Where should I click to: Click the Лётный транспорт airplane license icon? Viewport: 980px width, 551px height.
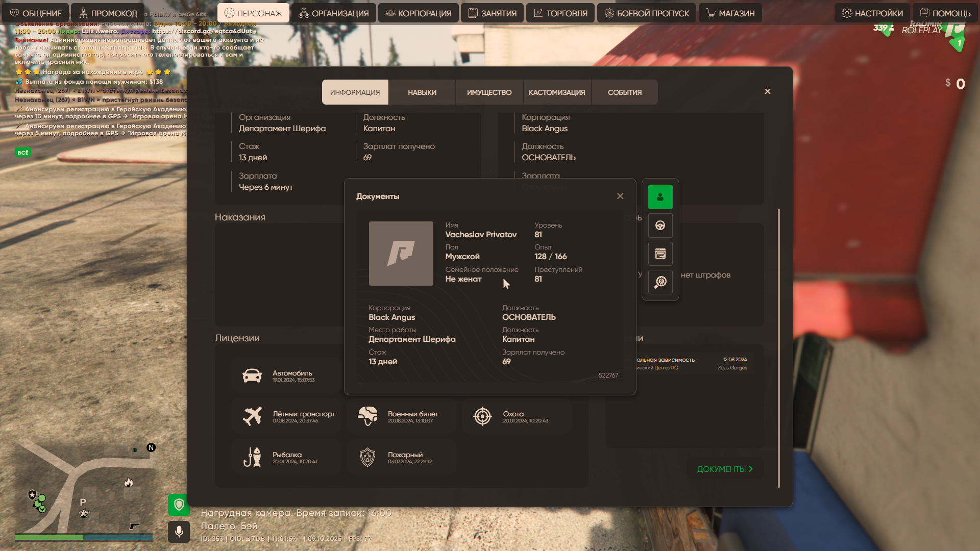pos(252,416)
